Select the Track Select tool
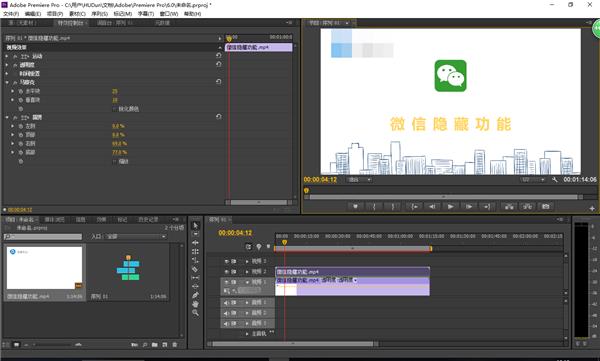 pos(196,234)
